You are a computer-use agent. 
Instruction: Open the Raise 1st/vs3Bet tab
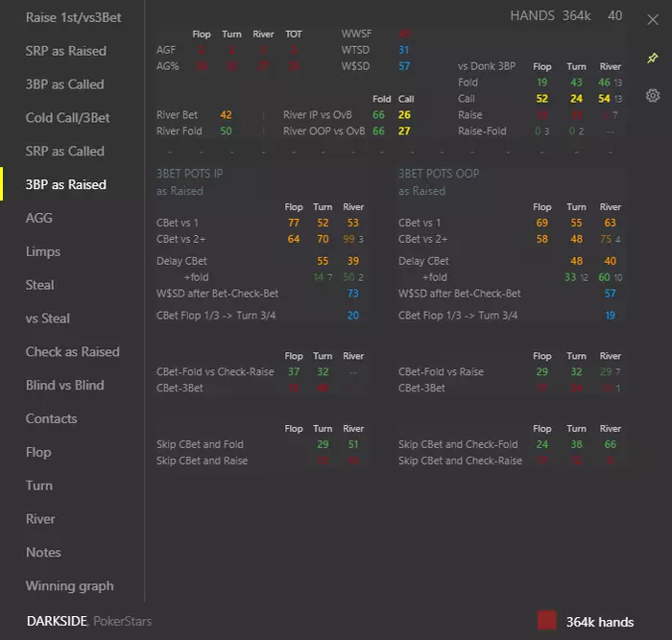coord(73,17)
